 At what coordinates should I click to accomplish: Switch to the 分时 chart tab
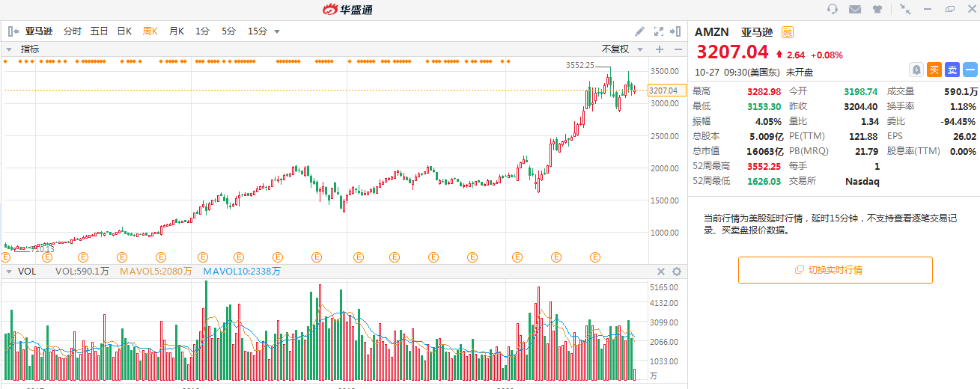pos(72,31)
